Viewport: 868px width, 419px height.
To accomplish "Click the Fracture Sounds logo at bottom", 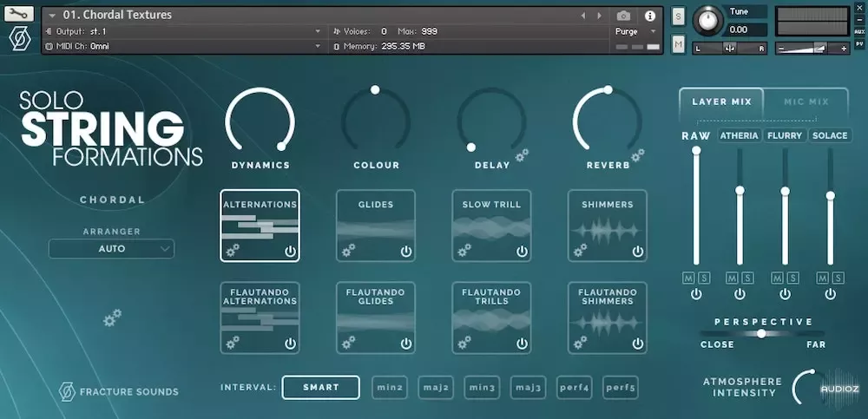I will (118, 392).
